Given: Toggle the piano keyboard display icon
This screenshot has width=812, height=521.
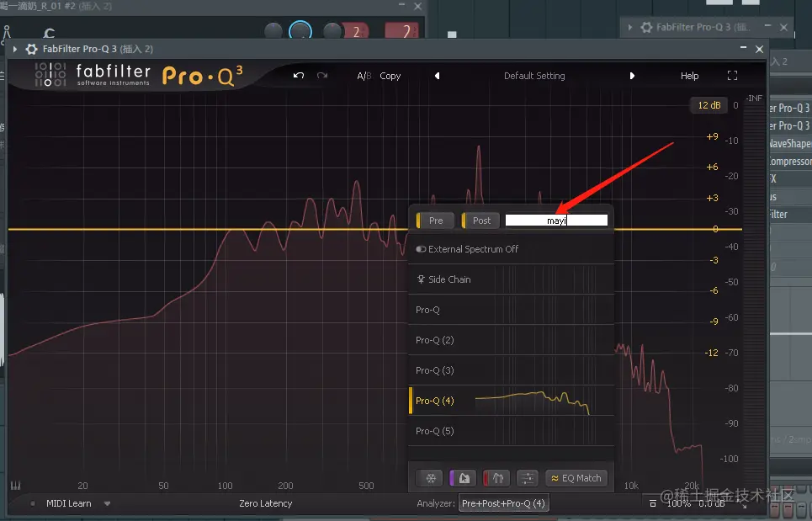Looking at the screenshot, I should (15, 486).
